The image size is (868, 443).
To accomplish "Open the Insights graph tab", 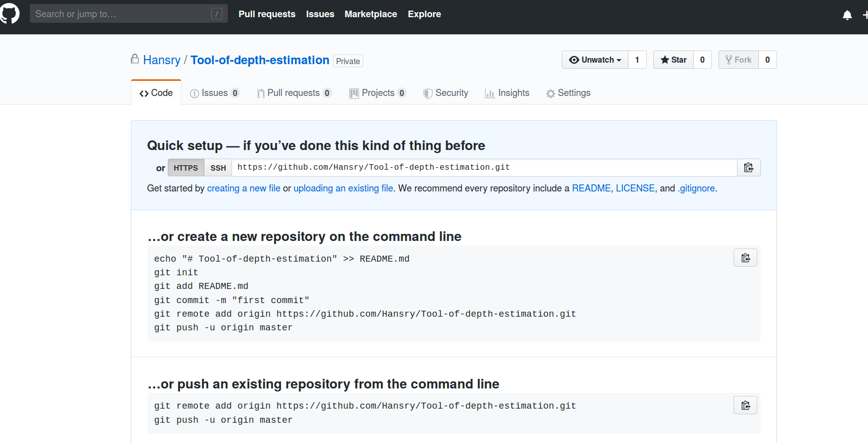I will (507, 93).
